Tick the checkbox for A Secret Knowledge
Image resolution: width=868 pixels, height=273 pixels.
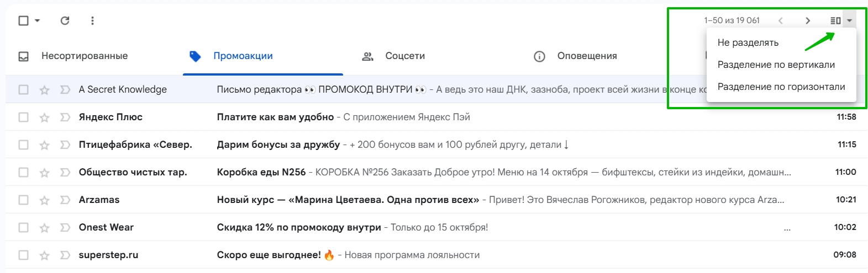[x=23, y=89]
